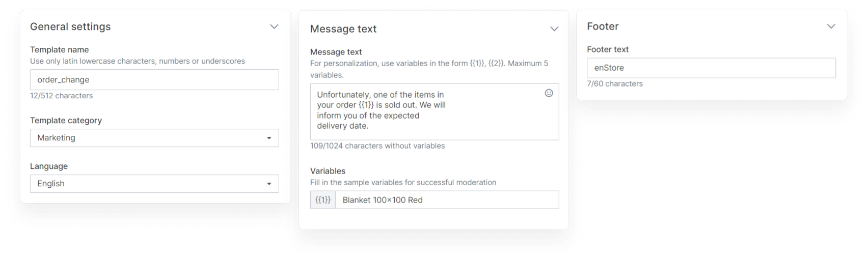This screenshot has height=260, width=868.
Task: Click the {{1}} variable tag
Action: [x=323, y=200]
